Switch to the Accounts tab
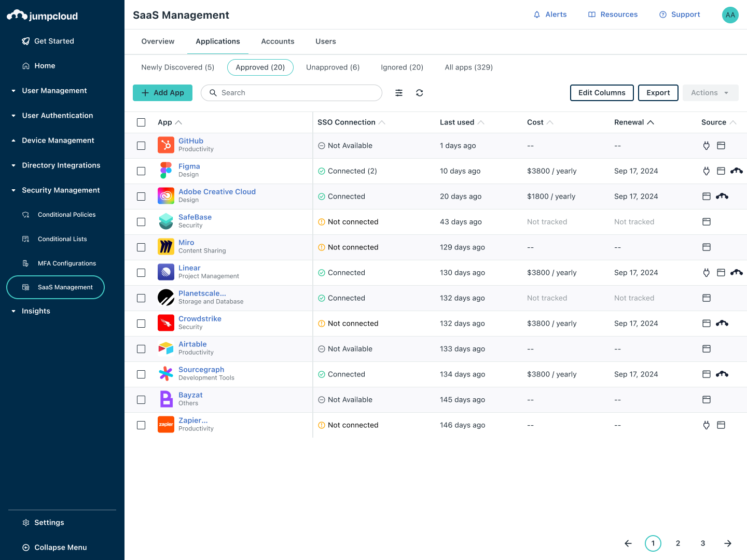Screen dimensions: 747x560 (278, 41)
